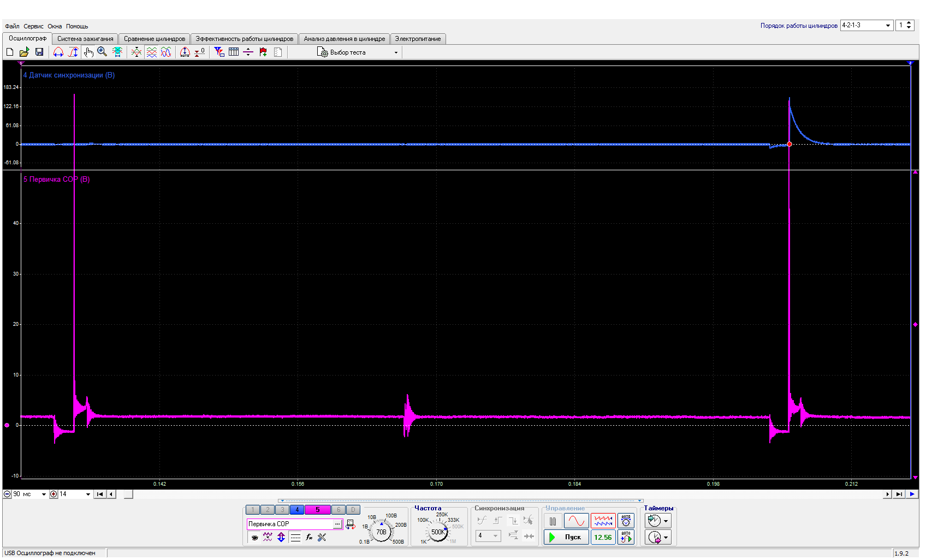Select magenta channel 5 button
Viewport: 926px width, 560px height.
pyautogui.click(x=318, y=510)
